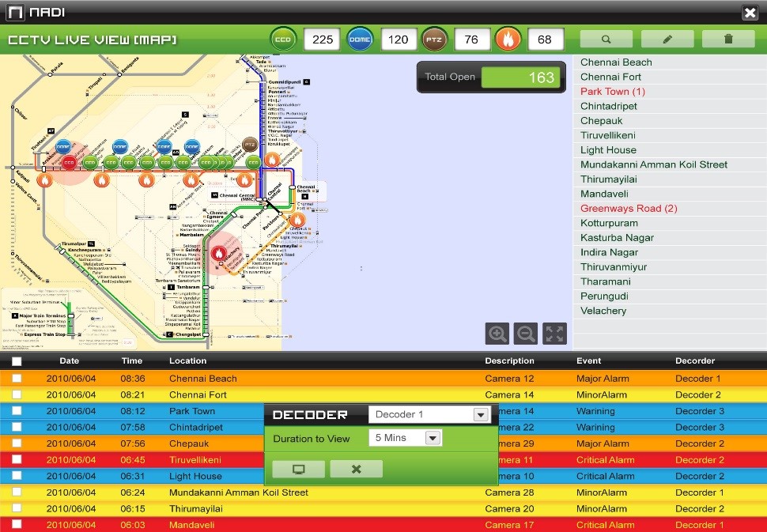
Task: Click the NADI logo icon
Action: pyautogui.click(x=15, y=13)
